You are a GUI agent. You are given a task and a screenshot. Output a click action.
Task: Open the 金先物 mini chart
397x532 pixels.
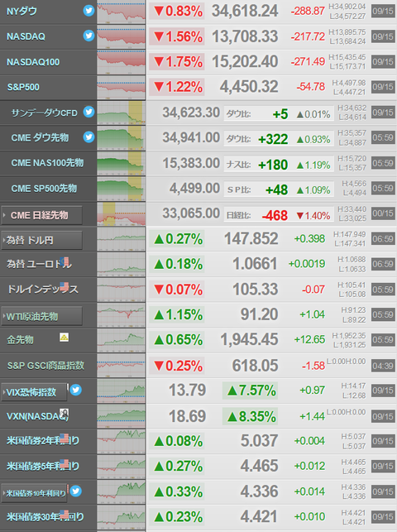pyautogui.click(x=122, y=341)
